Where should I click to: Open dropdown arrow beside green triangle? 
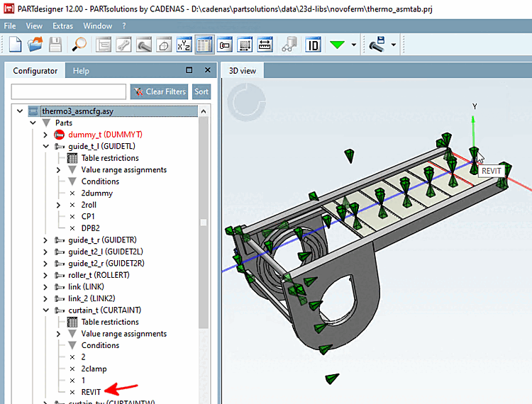pos(353,45)
